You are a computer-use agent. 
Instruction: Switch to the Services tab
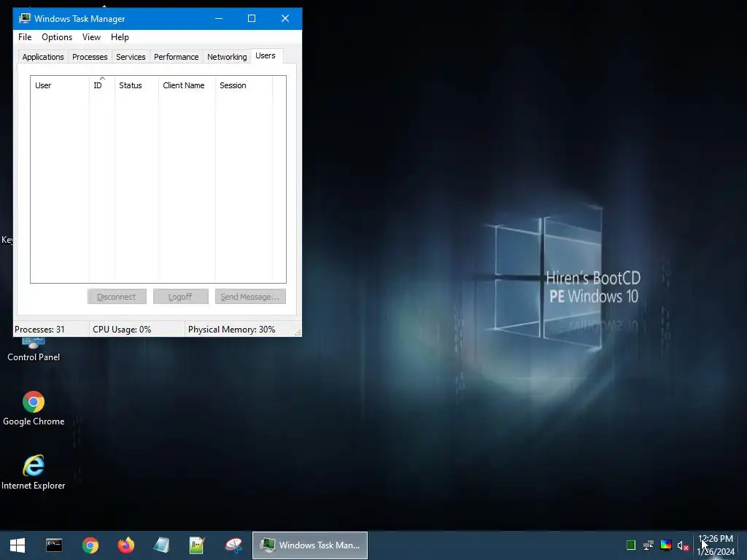point(131,57)
